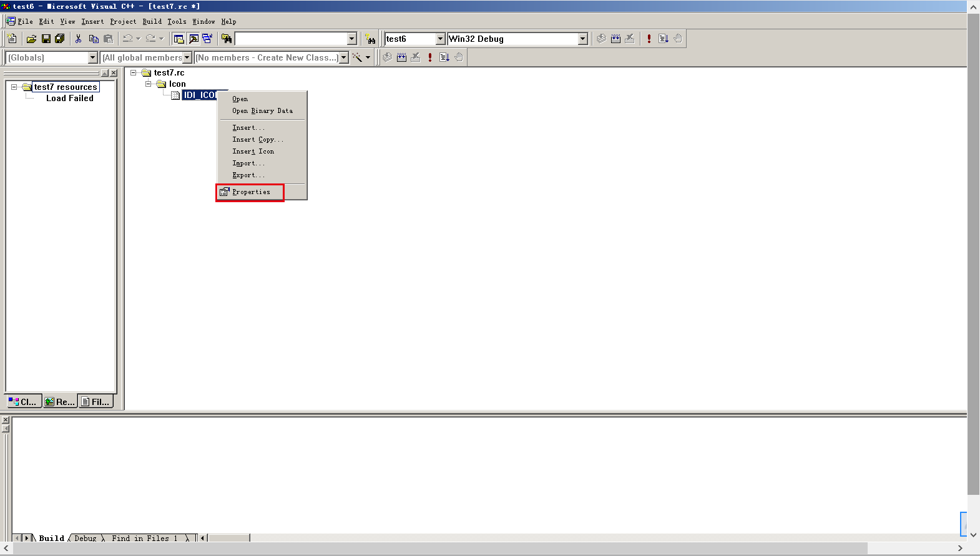
Task: Collapse the test7.rc tree node
Action: point(134,72)
